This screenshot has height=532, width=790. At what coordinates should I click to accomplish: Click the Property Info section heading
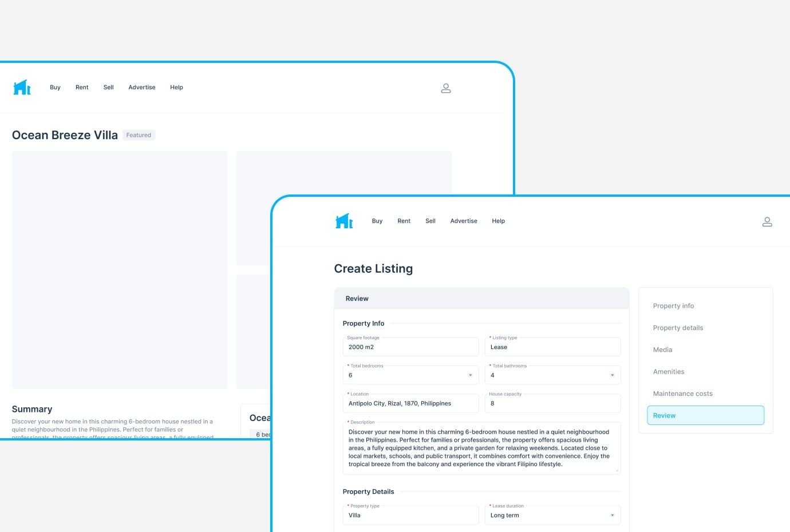click(364, 323)
